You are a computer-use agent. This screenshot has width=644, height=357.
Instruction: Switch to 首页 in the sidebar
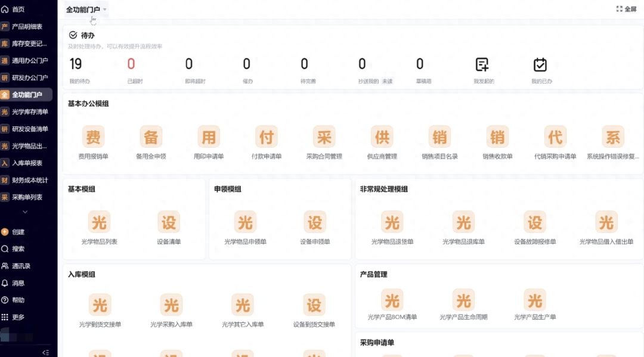(18, 9)
